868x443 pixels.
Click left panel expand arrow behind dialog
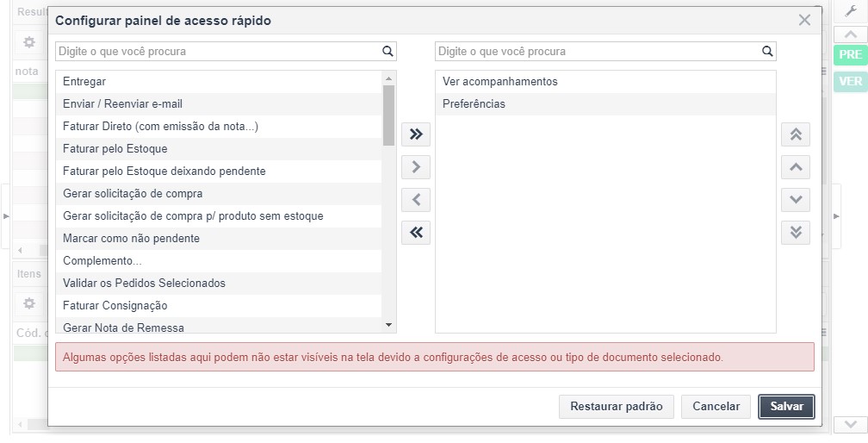6,216
